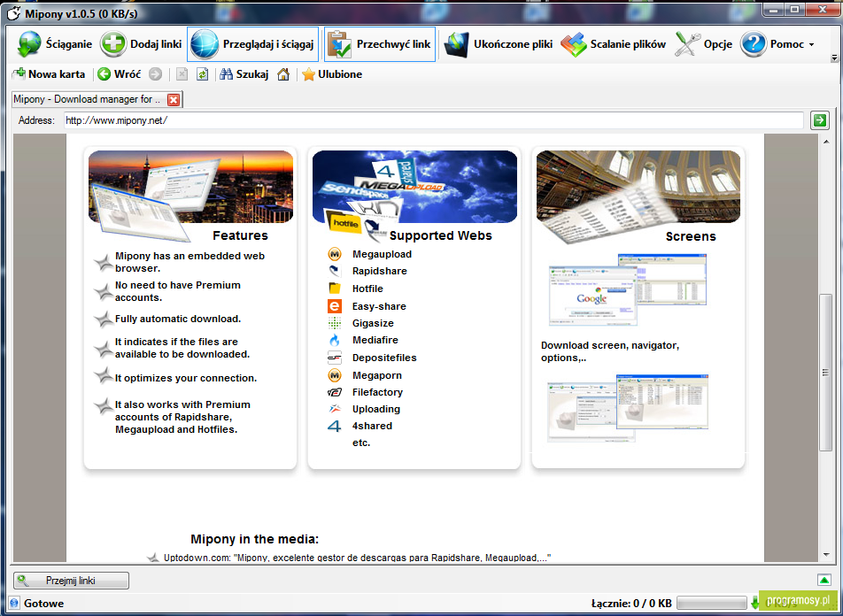The height and width of the screenshot is (616, 843).
Task: Open a new tab with Nowa karta
Action: 49,74
